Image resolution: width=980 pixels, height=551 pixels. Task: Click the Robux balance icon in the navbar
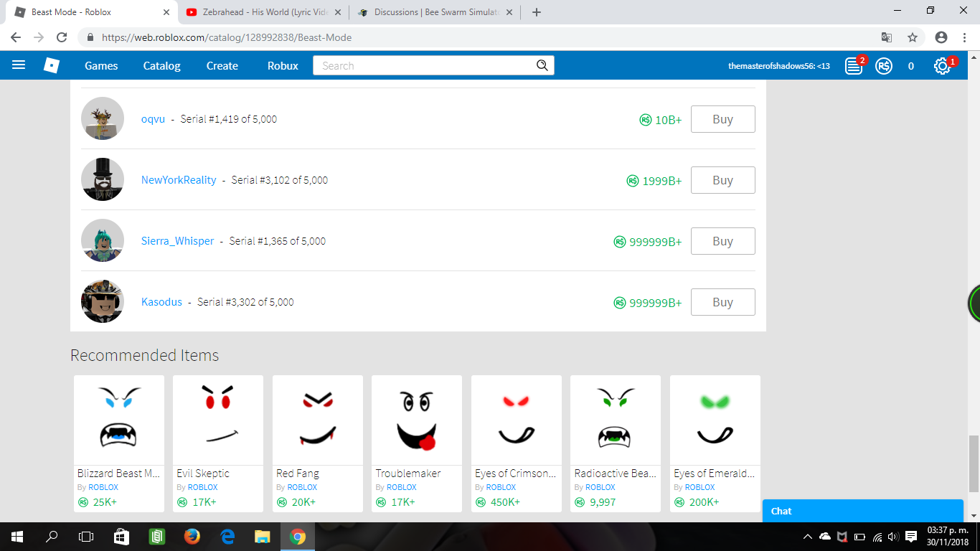pos(884,66)
